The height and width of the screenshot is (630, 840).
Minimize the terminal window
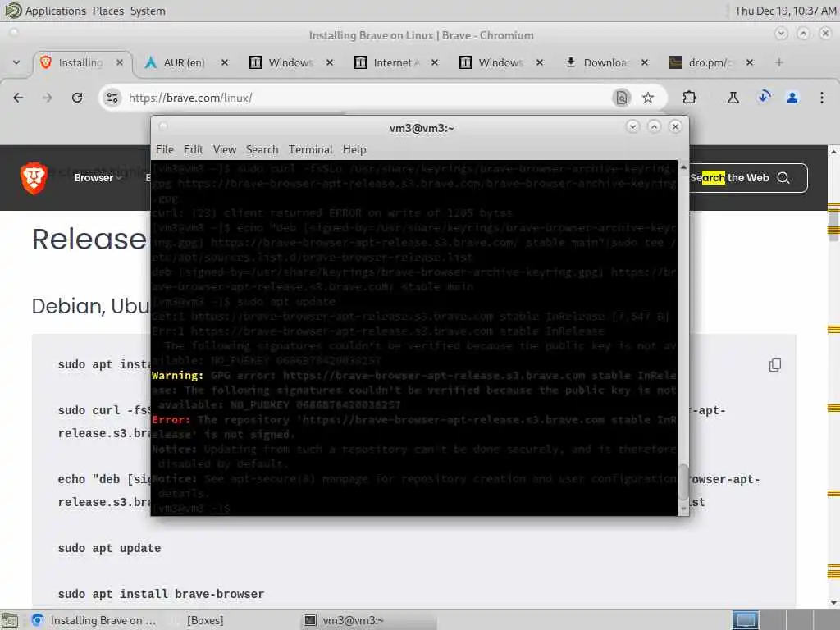point(632,126)
